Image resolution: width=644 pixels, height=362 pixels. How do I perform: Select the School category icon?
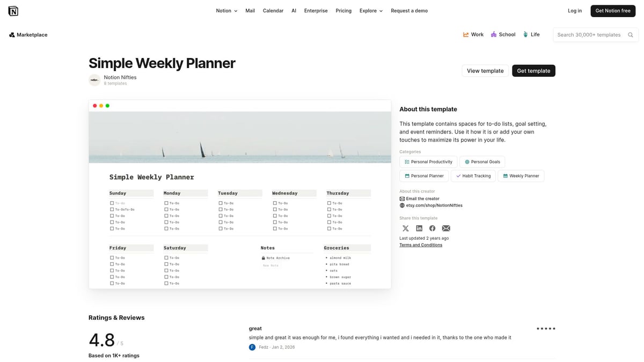494,34
